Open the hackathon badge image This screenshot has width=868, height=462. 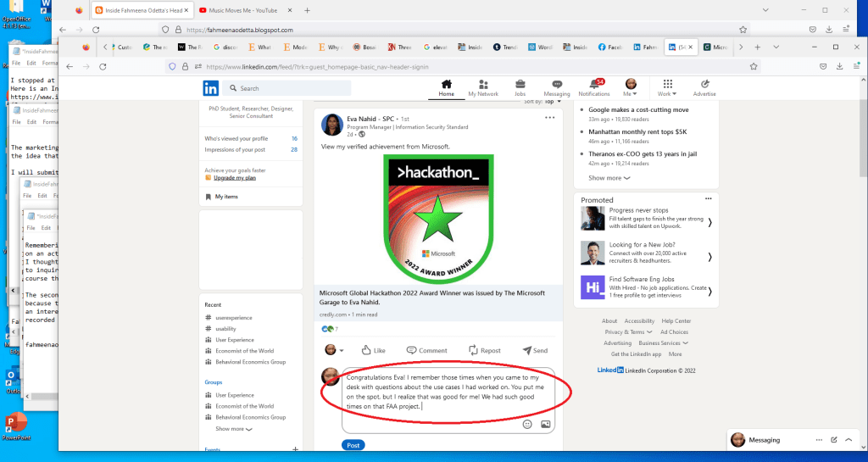[438, 219]
